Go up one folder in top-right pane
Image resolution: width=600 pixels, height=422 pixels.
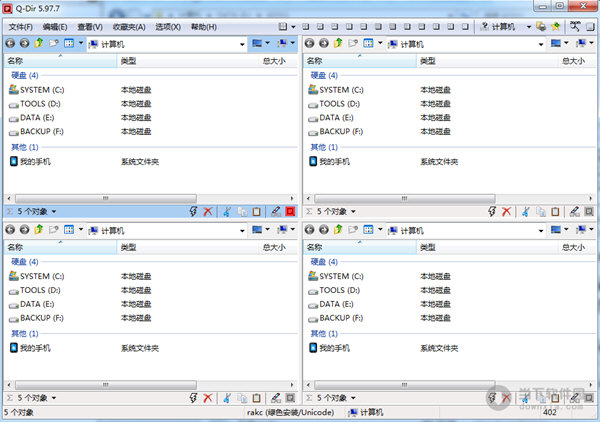[x=338, y=43]
